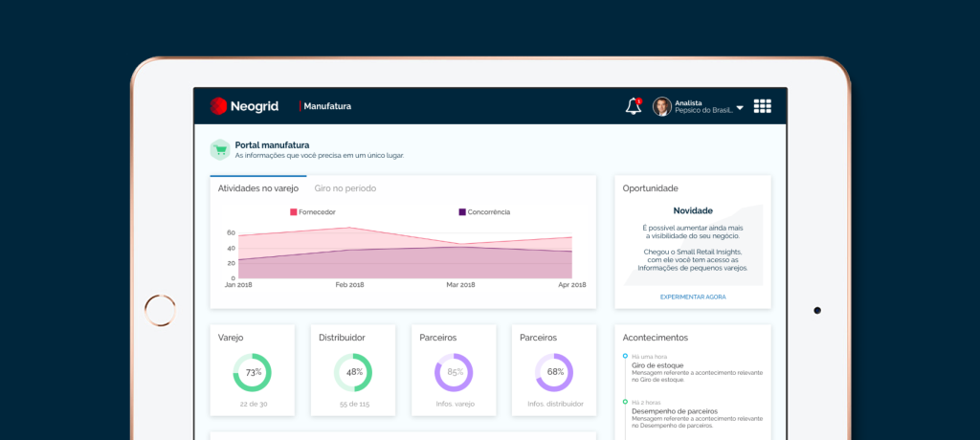The width and height of the screenshot is (980, 440).
Task: Toggle the Concorrência legend swatch
Action: (x=462, y=212)
